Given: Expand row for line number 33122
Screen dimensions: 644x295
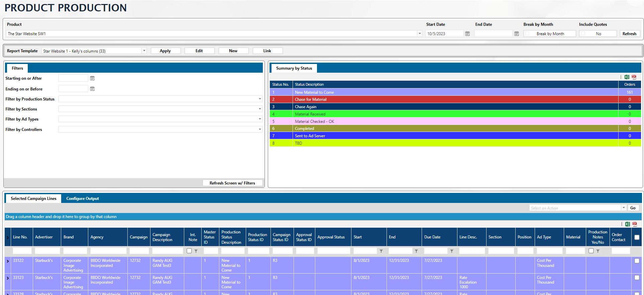Looking at the screenshot, I should click(8, 261).
